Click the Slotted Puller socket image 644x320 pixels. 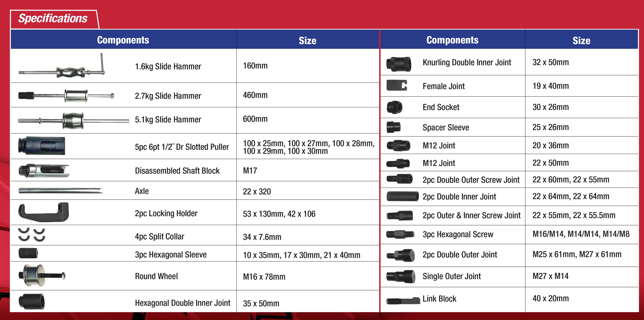click(x=41, y=146)
